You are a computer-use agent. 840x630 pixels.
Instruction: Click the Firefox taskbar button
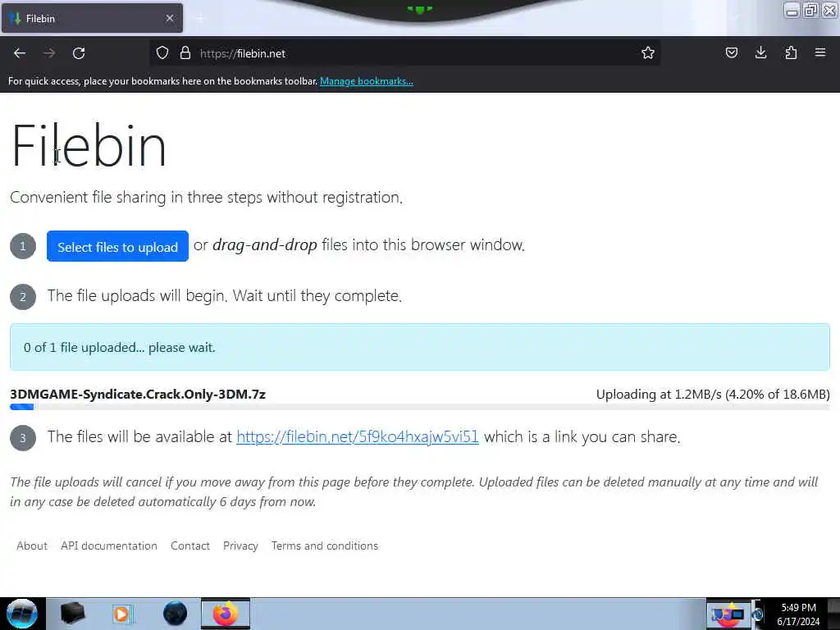click(x=225, y=614)
